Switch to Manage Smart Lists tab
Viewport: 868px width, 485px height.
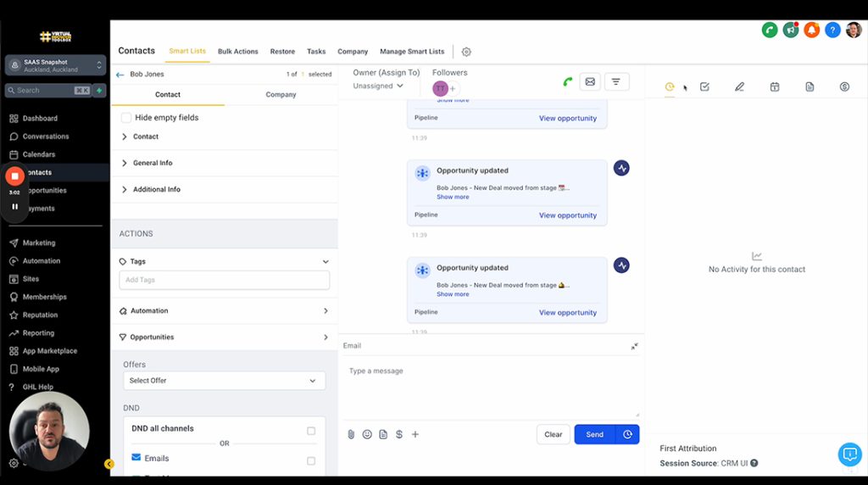click(412, 52)
